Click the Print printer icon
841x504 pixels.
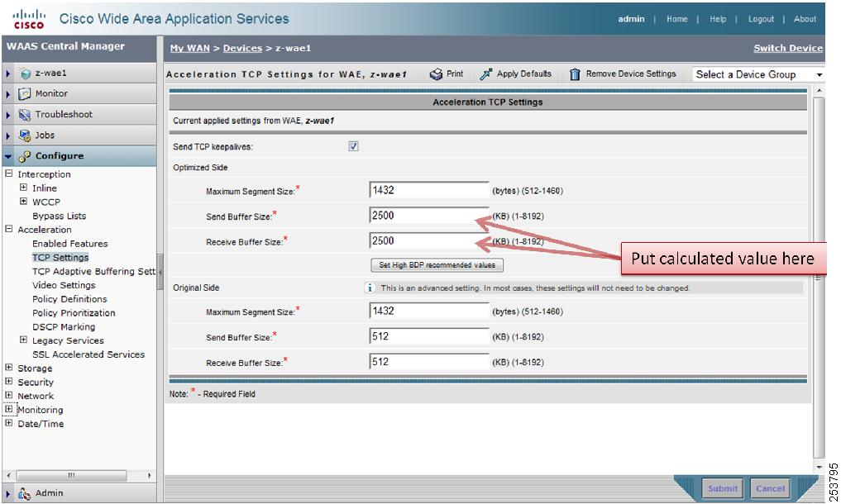coord(436,74)
